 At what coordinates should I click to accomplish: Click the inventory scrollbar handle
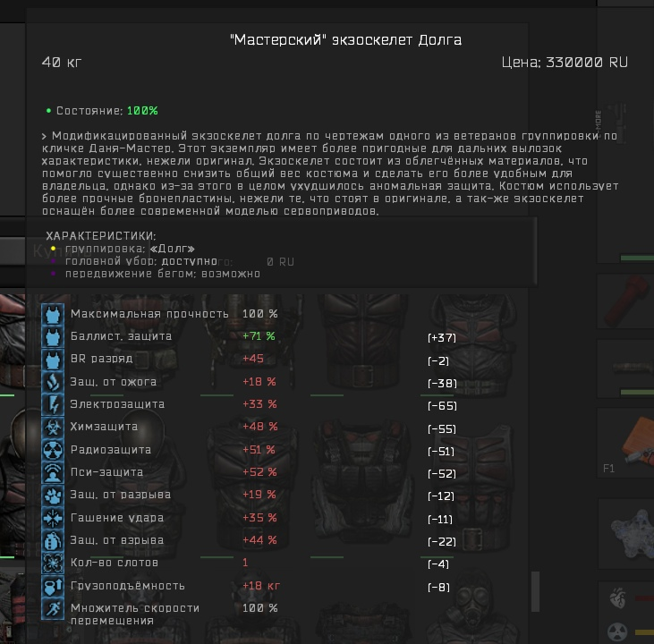click(x=535, y=591)
